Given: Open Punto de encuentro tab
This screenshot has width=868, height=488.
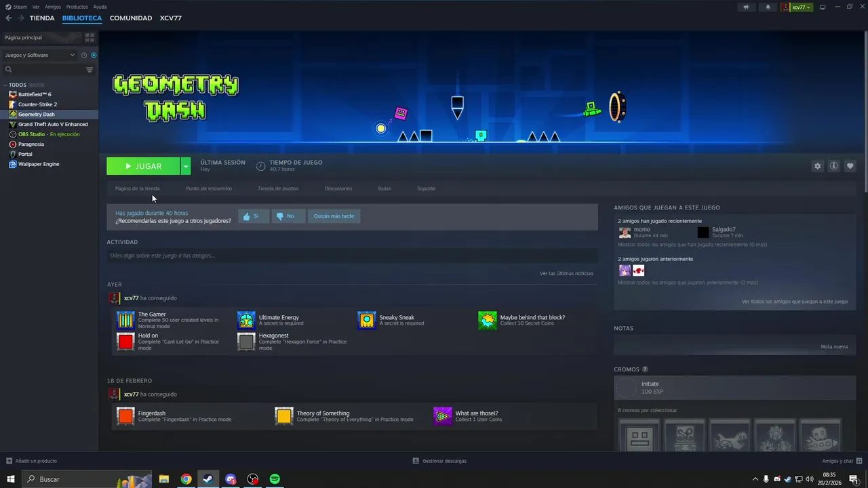Looking at the screenshot, I should [x=209, y=188].
